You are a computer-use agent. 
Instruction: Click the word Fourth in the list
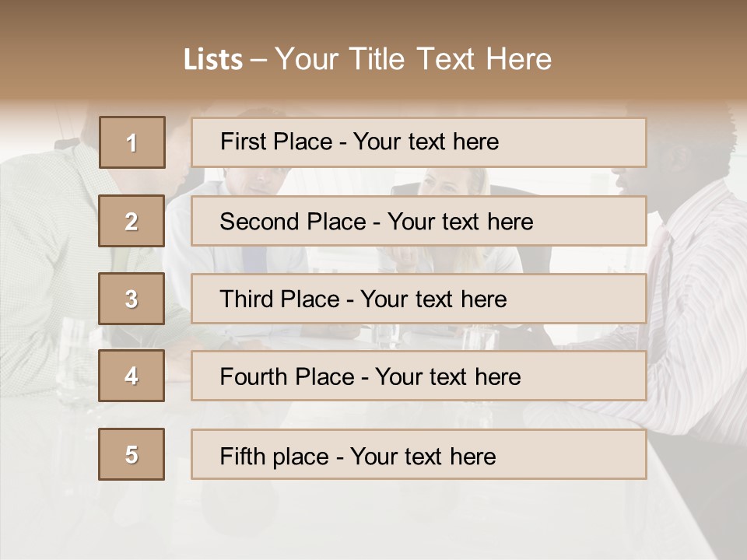pyautogui.click(x=254, y=376)
